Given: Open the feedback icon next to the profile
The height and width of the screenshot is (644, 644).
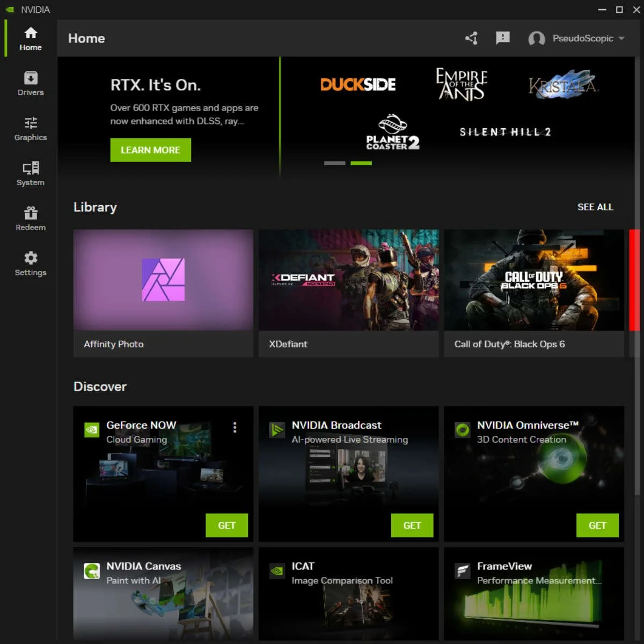Looking at the screenshot, I should (x=503, y=38).
